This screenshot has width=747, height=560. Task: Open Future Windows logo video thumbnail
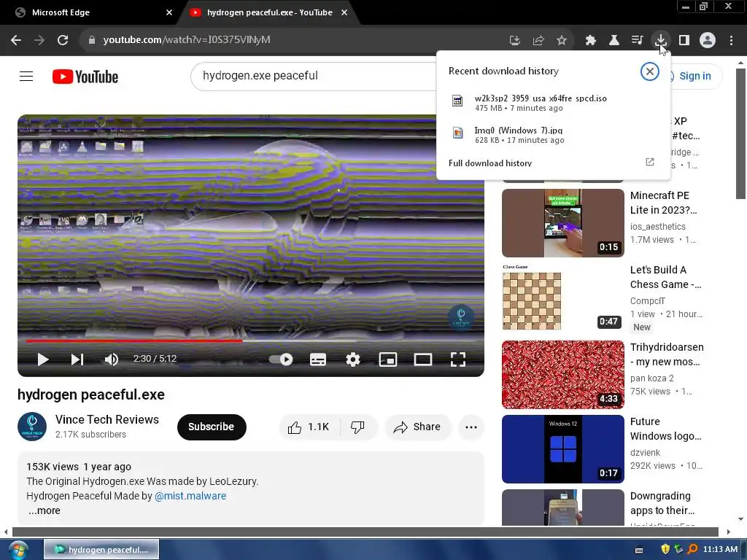tap(562, 448)
